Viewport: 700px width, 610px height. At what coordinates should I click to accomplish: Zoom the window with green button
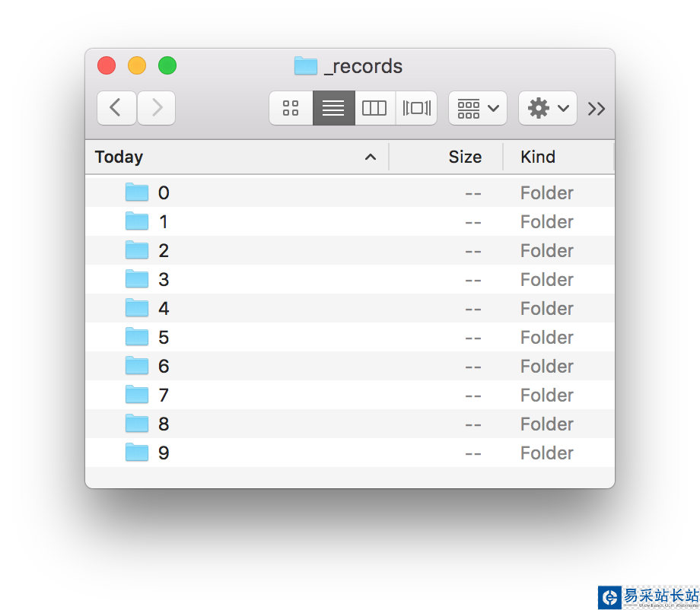[x=167, y=65]
